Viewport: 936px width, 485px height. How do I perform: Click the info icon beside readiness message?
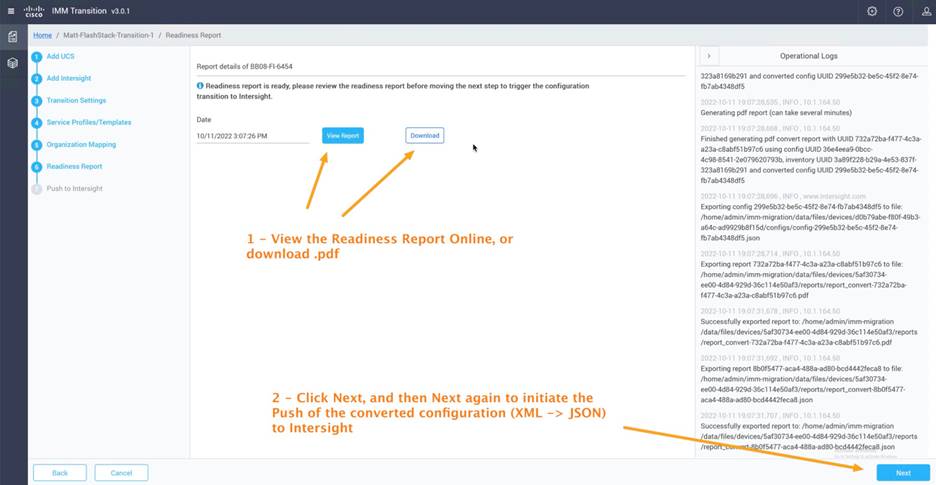point(200,86)
